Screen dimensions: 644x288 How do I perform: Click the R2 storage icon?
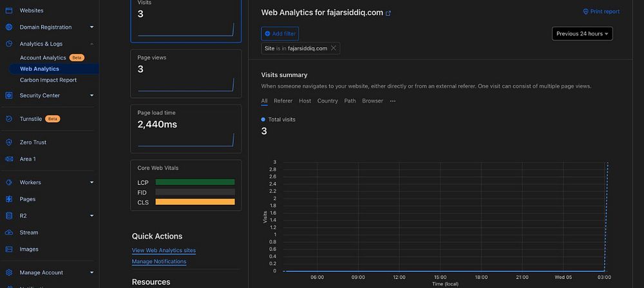pos(8,216)
